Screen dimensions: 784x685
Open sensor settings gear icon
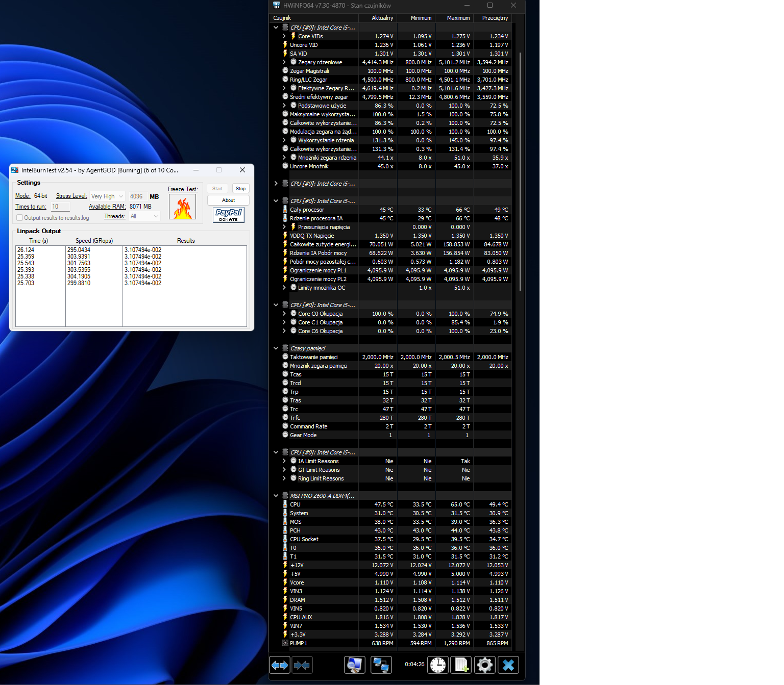coord(485,665)
